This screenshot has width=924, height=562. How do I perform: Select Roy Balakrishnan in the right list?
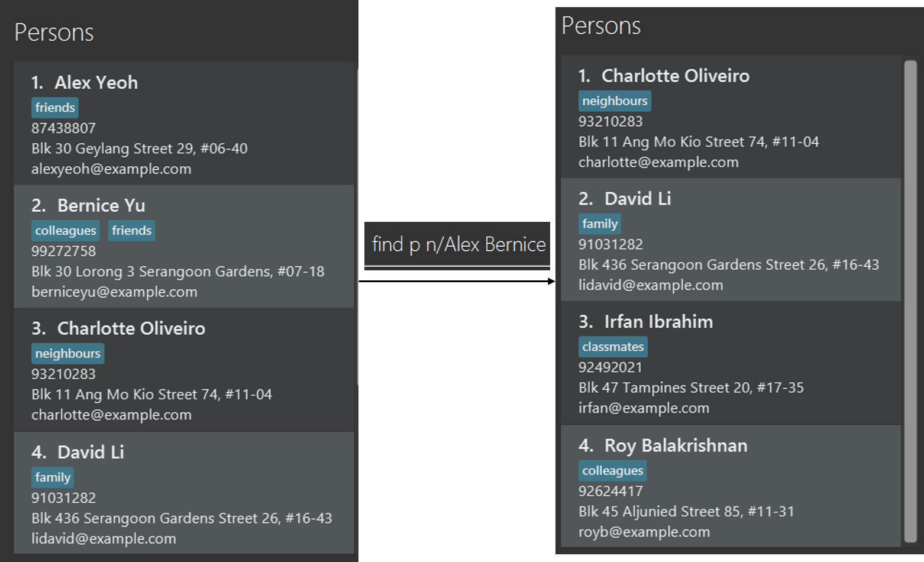731,486
